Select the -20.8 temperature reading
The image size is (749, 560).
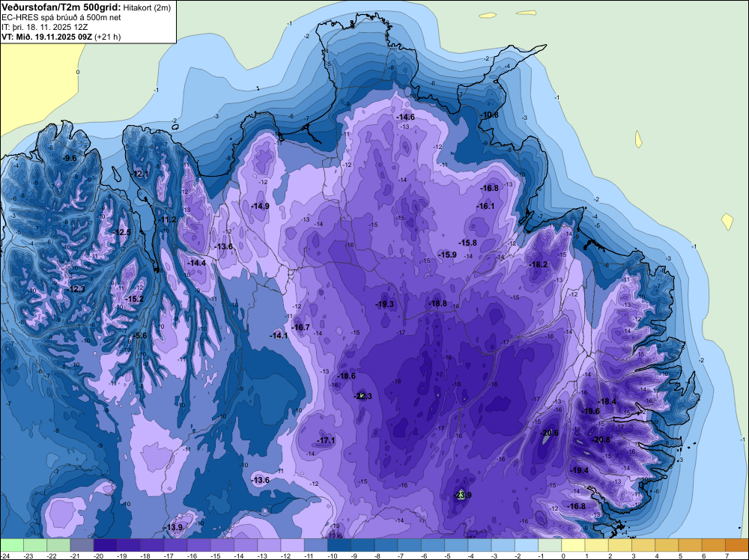point(601,439)
